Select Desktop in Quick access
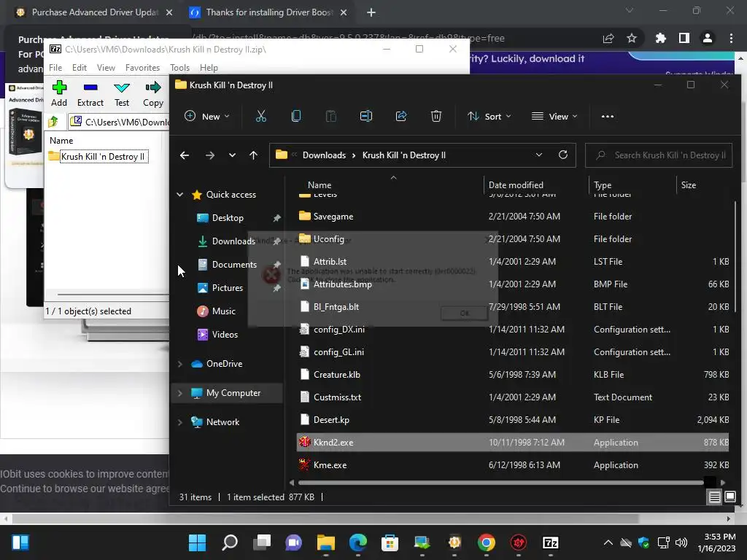747x560 pixels. coord(228,217)
